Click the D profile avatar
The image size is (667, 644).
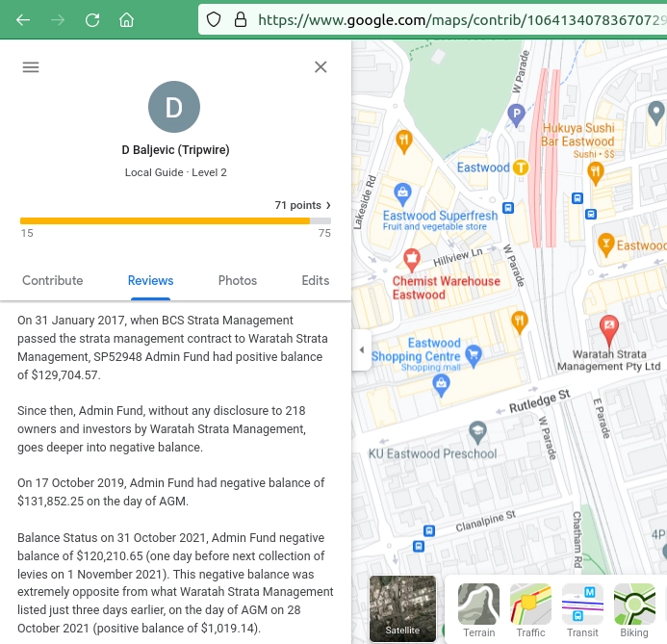coord(174,107)
